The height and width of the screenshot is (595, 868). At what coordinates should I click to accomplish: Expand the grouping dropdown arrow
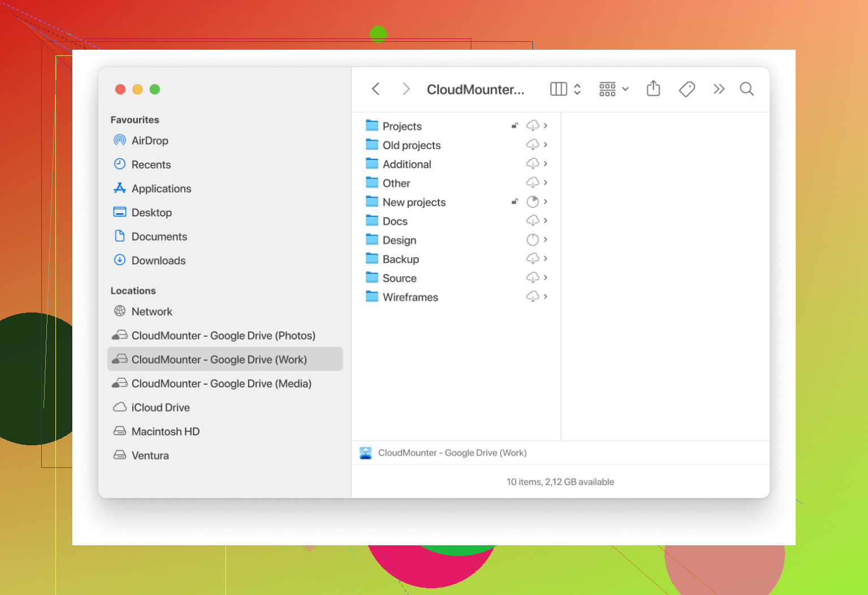click(x=626, y=89)
